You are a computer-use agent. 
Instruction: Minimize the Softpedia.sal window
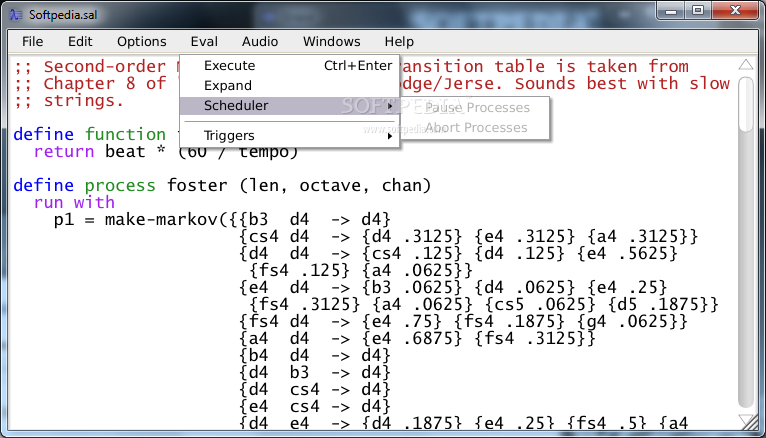tap(671, 11)
